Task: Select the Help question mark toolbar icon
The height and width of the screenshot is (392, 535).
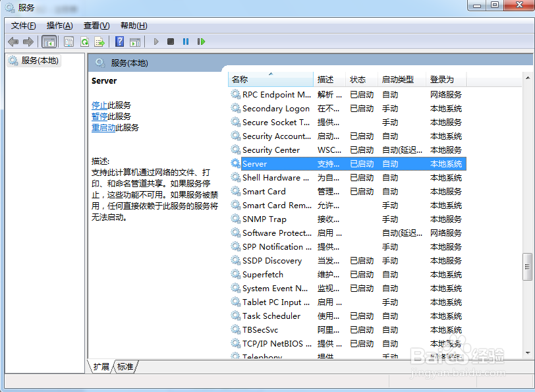Action: pos(119,42)
